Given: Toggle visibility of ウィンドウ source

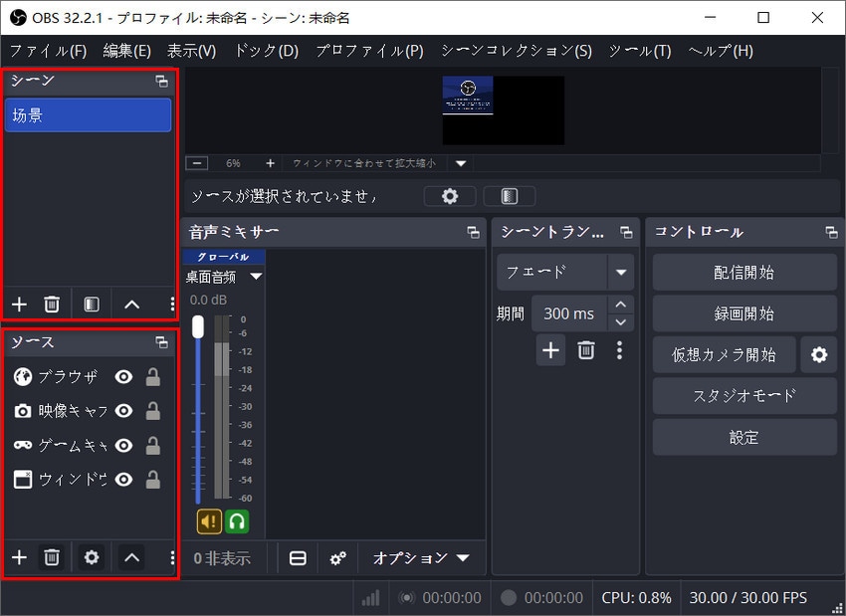Looking at the screenshot, I should point(123,479).
